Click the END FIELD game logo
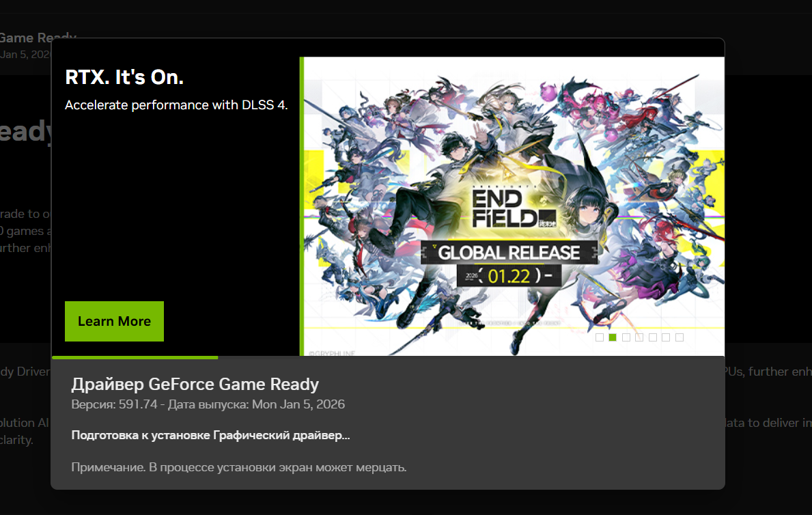The height and width of the screenshot is (515, 812). 513,208
